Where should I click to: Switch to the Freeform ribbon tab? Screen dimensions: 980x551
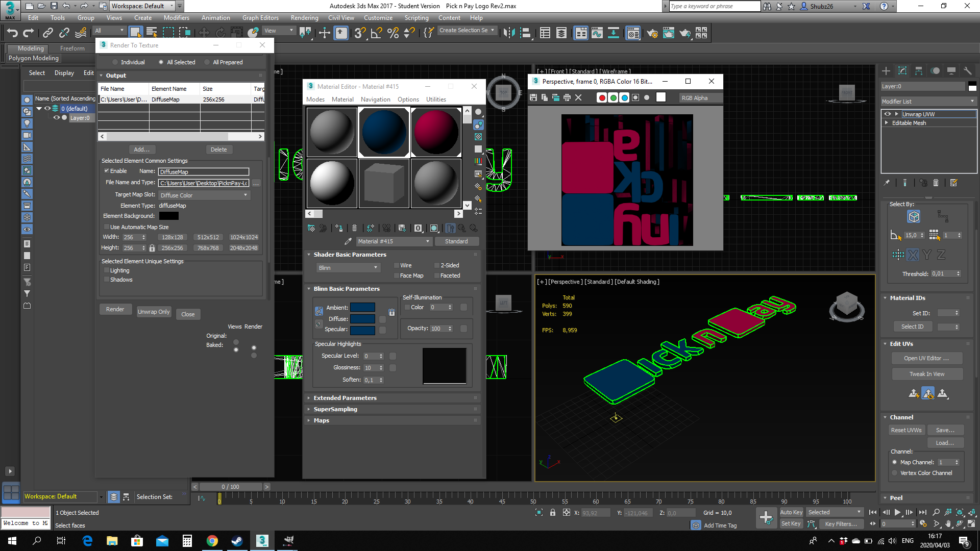coord(72,48)
